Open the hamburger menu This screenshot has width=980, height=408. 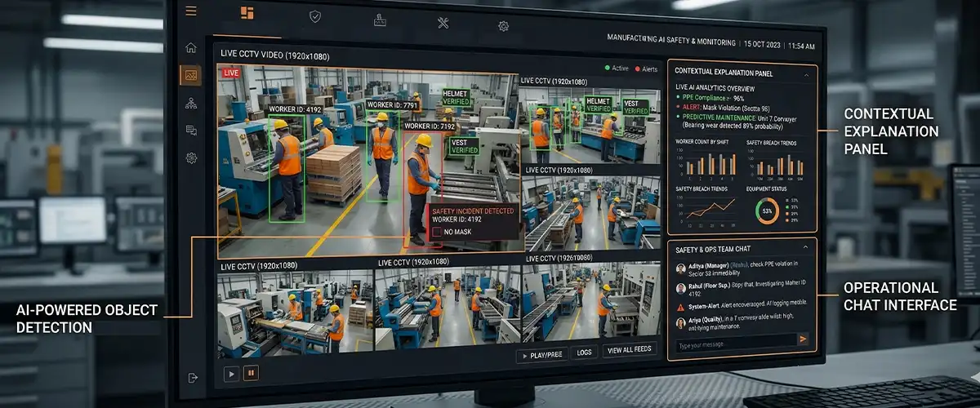(191, 11)
